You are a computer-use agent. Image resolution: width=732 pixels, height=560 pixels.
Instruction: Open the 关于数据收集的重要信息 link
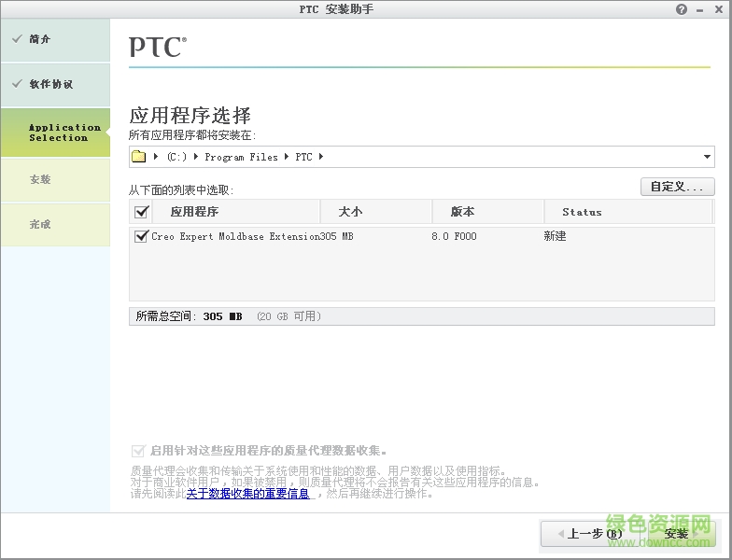(247, 494)
